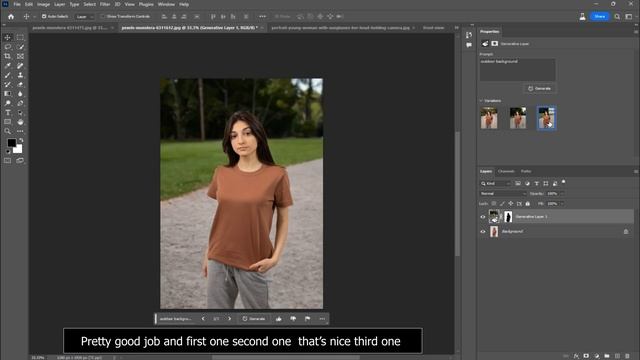Screen dimensions: 640x360
Task: Toggle lock all padlock icon
Action: coord(527,203)
